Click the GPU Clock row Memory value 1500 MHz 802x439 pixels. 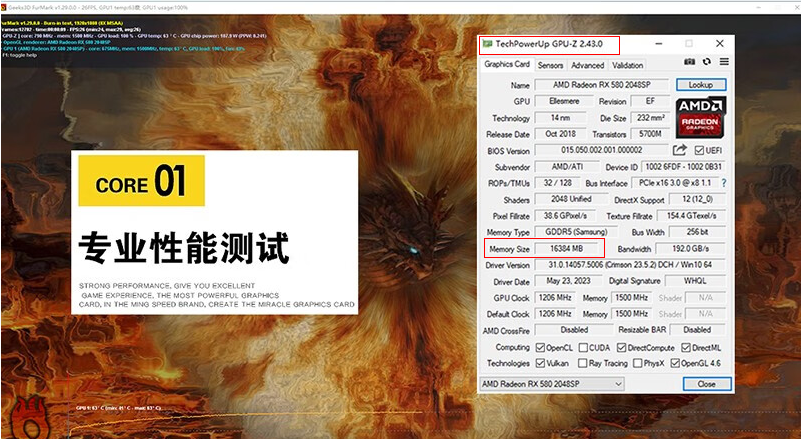coord(631,298)
